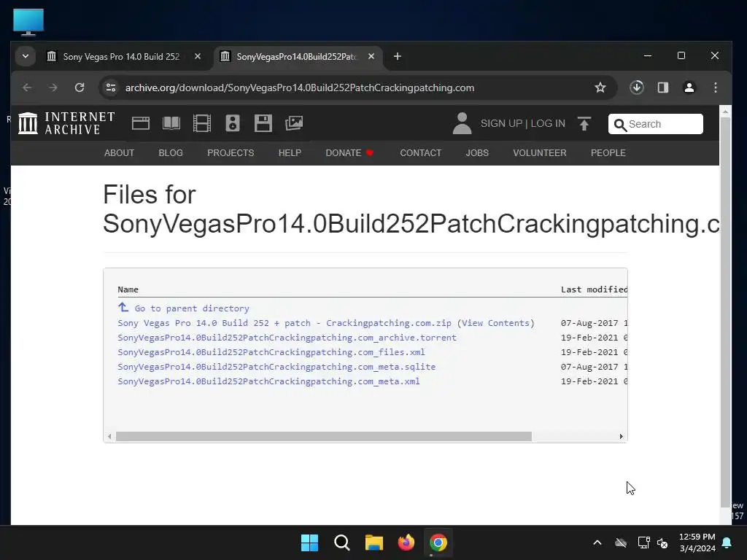Click right arrow of file listing scrollbar

tap(622, 437)
